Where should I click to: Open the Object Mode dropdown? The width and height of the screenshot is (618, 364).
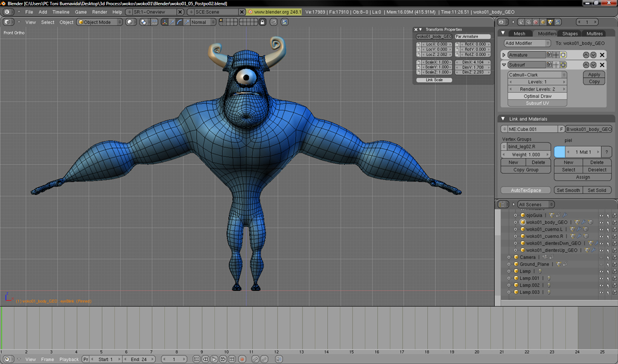point(100,22)
